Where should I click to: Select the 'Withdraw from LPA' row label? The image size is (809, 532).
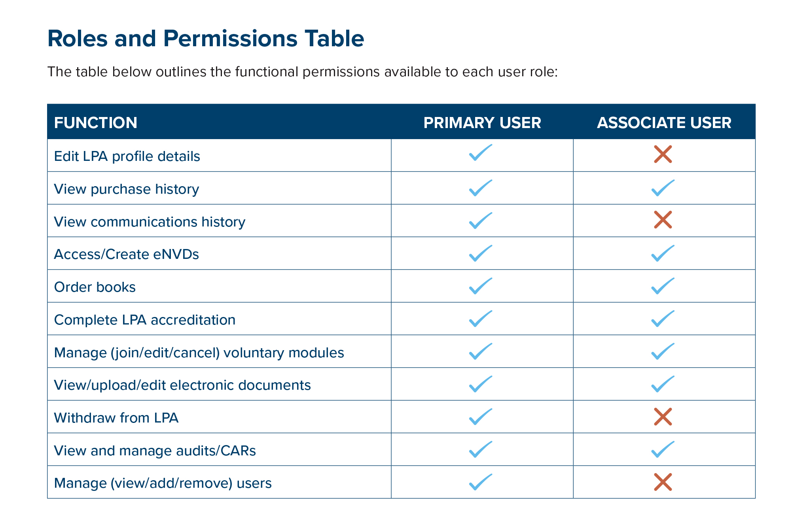coord(116,418)
